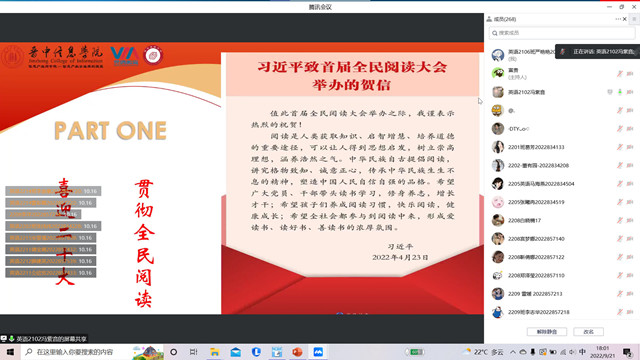Click camera icon in the @. member row
Viewport: 640px width, 360px height.
click(x=630, y=110)
